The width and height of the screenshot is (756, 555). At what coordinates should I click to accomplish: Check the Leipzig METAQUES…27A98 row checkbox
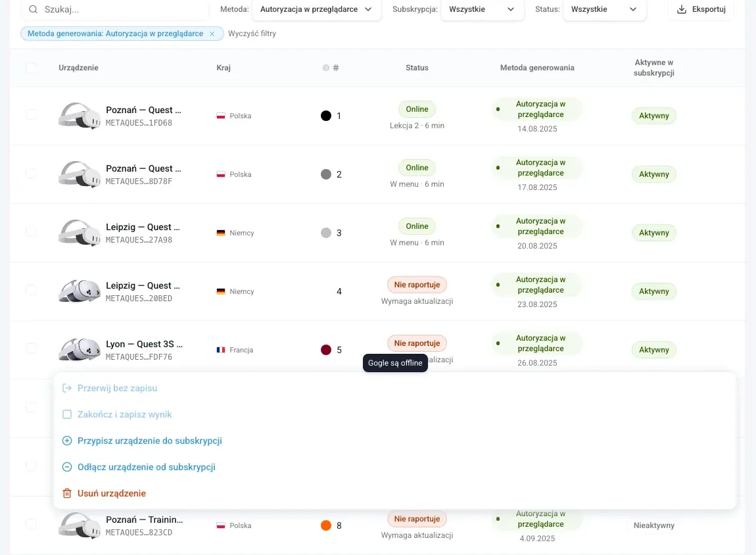coord(31,232)
